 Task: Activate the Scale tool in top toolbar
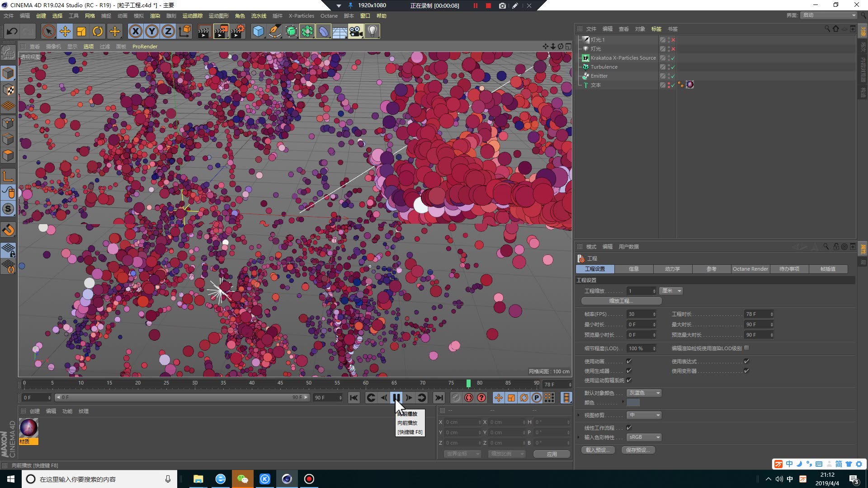pyautogui.click(x=81, y=31)
